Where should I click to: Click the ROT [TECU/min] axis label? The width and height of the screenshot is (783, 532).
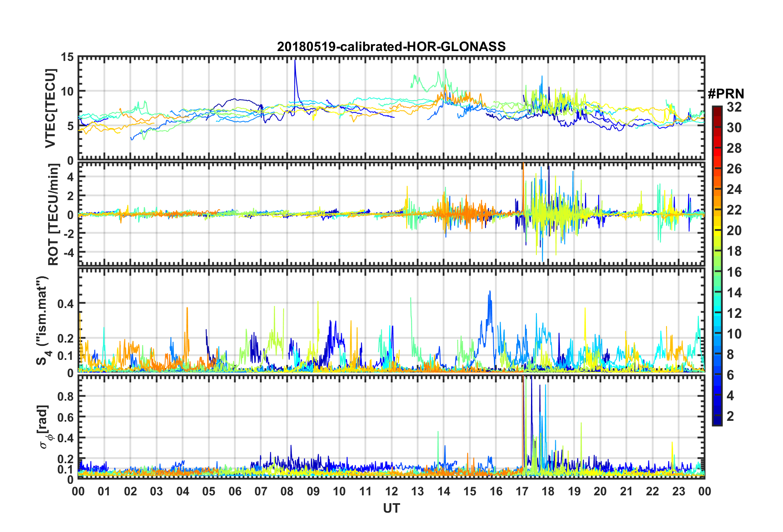53,214
